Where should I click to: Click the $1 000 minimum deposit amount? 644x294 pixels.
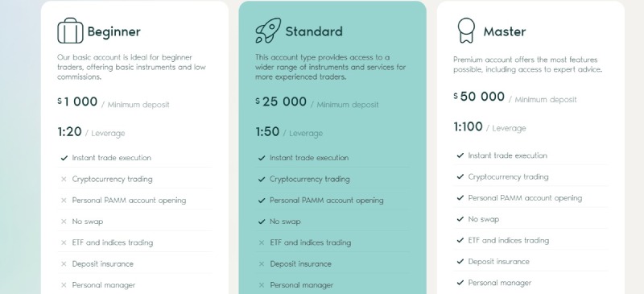click(77, 101)
